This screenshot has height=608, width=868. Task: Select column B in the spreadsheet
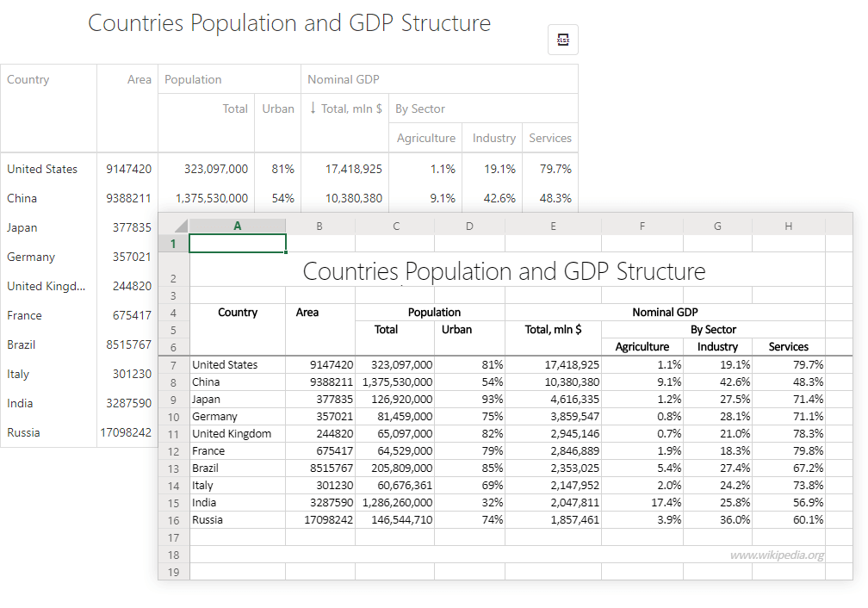(319, 226)
